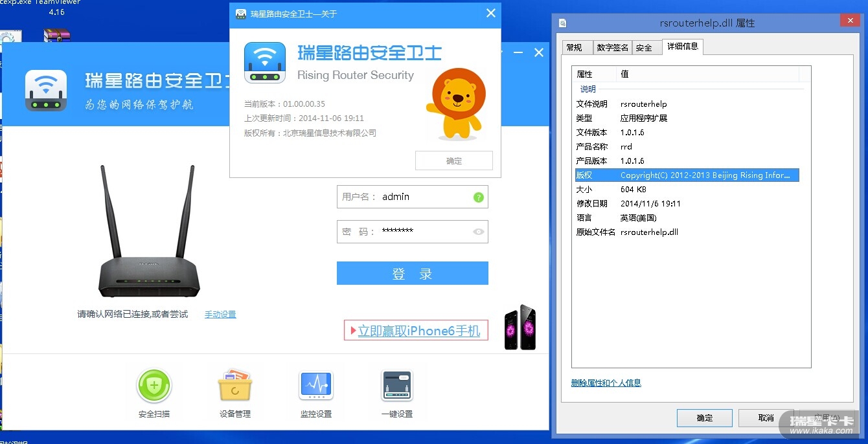This screenshot has width=868, height=444.
Task: Select the 文件版本 1.0.1.6 row
Action: pyautogui.click(x=686, y=132)
